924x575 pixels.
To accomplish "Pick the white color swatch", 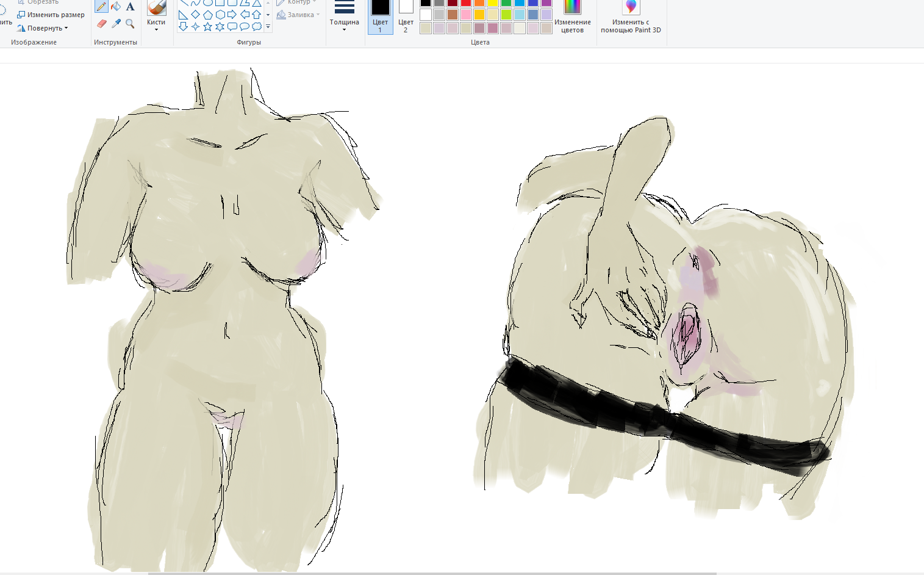I will tap(426, 15).
